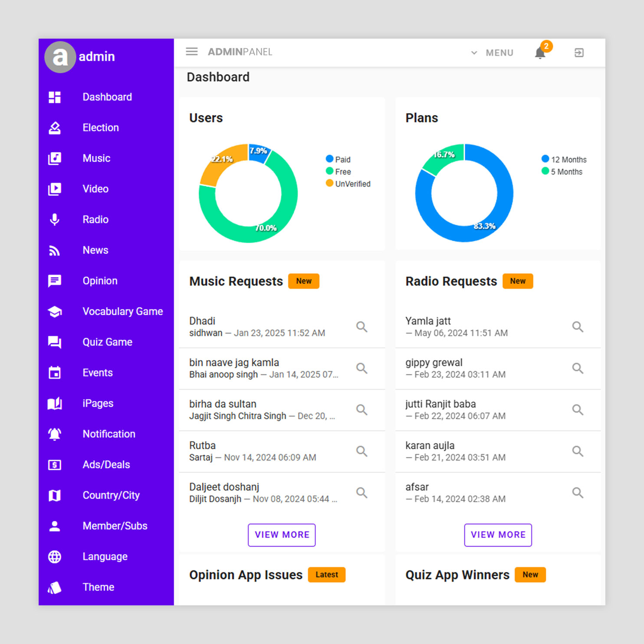
Task: Click magnifier for afsar radio request
Action: coord(578,493)
